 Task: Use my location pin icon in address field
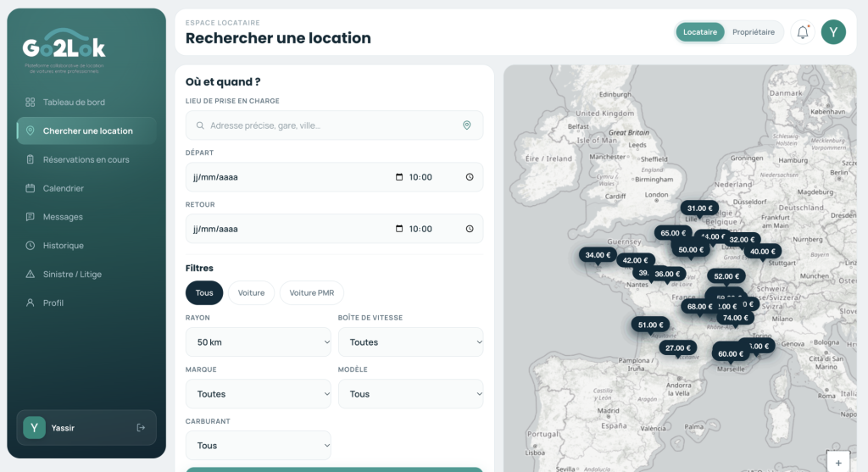(x=467, y=125)
